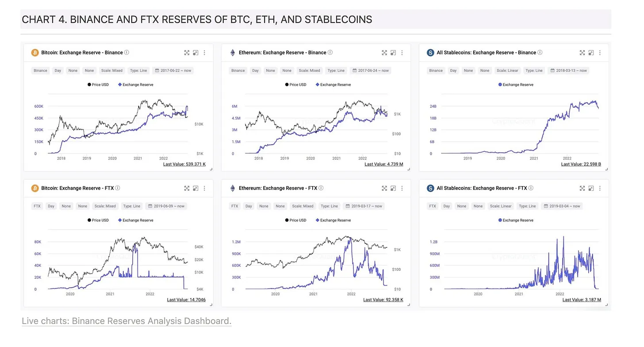This screenshot has width=644, height=347.
Task: Toggle Exchange Reserve series in Ethereum Binance legend
Action: pyautogui.click(x=333, y=85)
